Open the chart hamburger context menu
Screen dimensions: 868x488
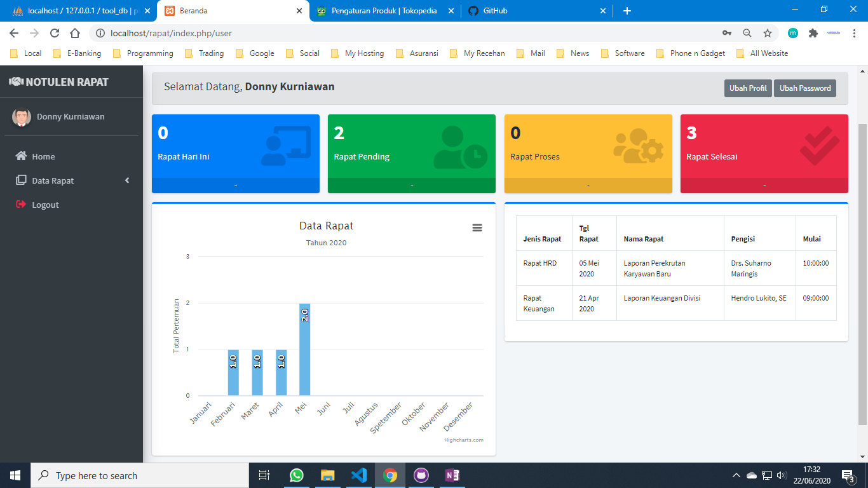click(477, 227)
